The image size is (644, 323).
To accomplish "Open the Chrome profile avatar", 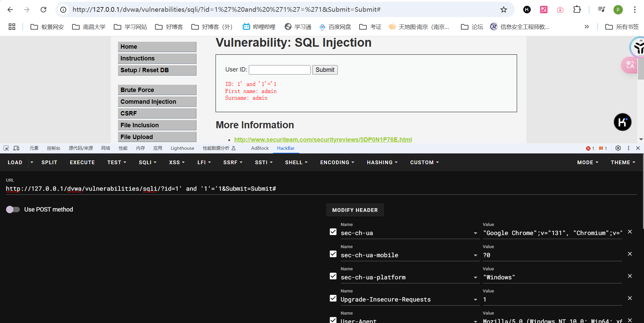I will coord(618,10).
